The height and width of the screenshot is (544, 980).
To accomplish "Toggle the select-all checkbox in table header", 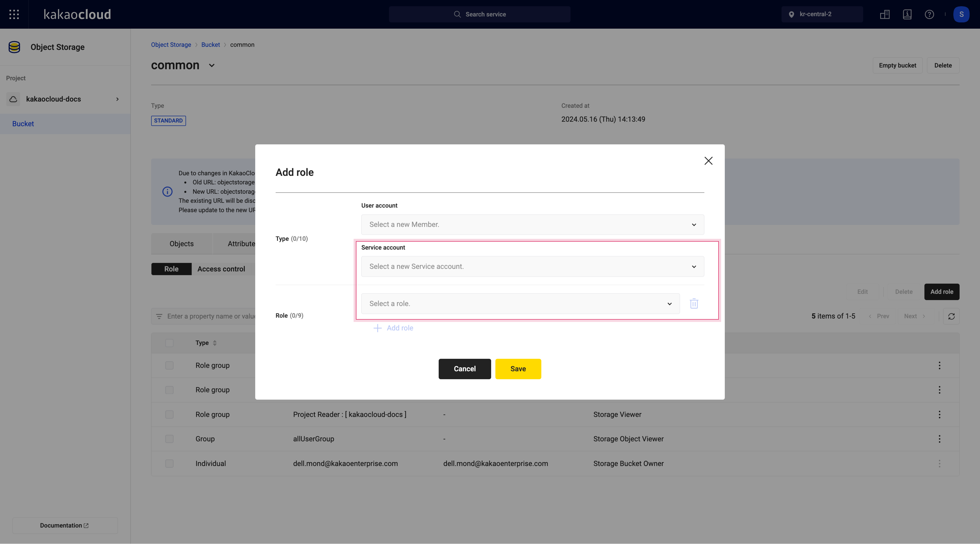I will tap(169, 343).
